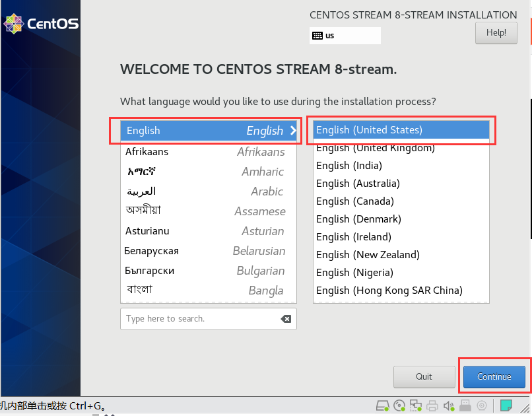
Task: Choose English (Hong Kong SAR China) locale
Action: (401, 291)
